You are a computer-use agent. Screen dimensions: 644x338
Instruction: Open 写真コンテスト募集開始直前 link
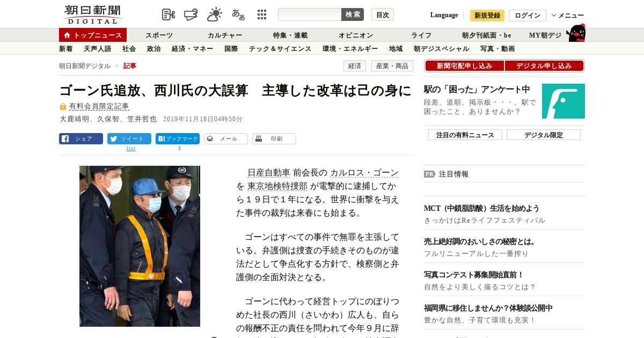pos(474,275)
